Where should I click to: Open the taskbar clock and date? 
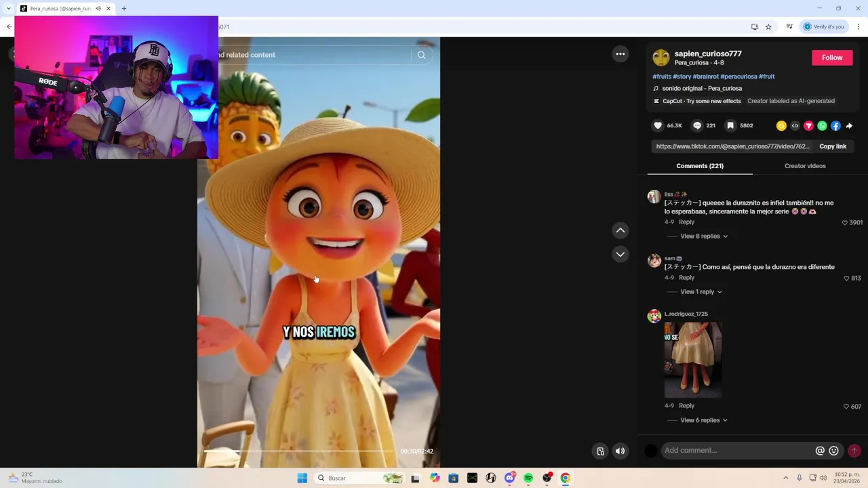(848, 478)
